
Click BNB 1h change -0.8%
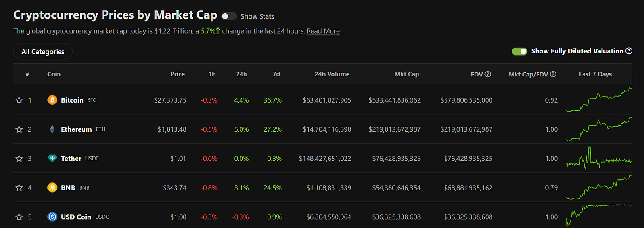tap(209, 188)
